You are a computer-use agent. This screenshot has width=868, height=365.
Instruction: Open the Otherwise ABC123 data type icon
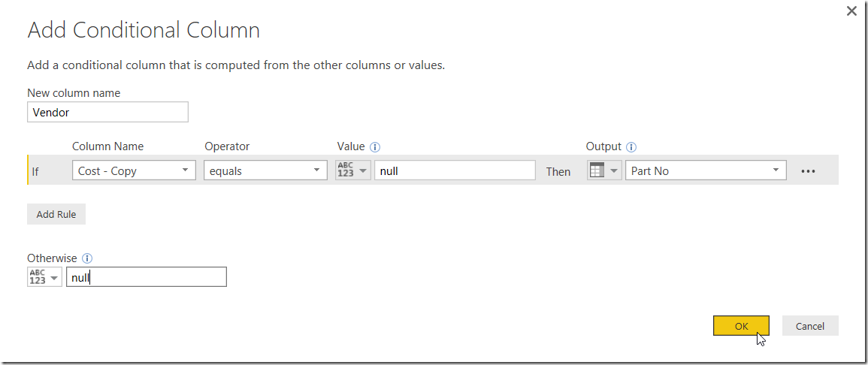pyautogui.click(x=38, y=277)
